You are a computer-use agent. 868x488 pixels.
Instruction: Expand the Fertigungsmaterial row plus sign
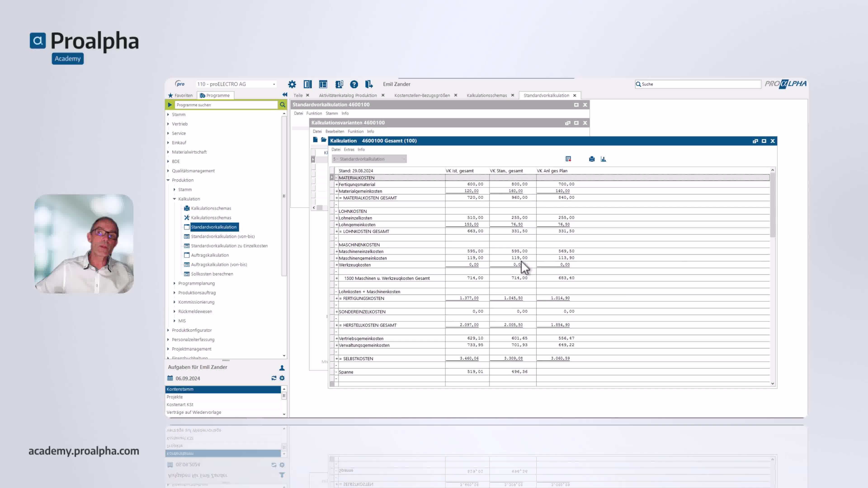click(336, 185)
